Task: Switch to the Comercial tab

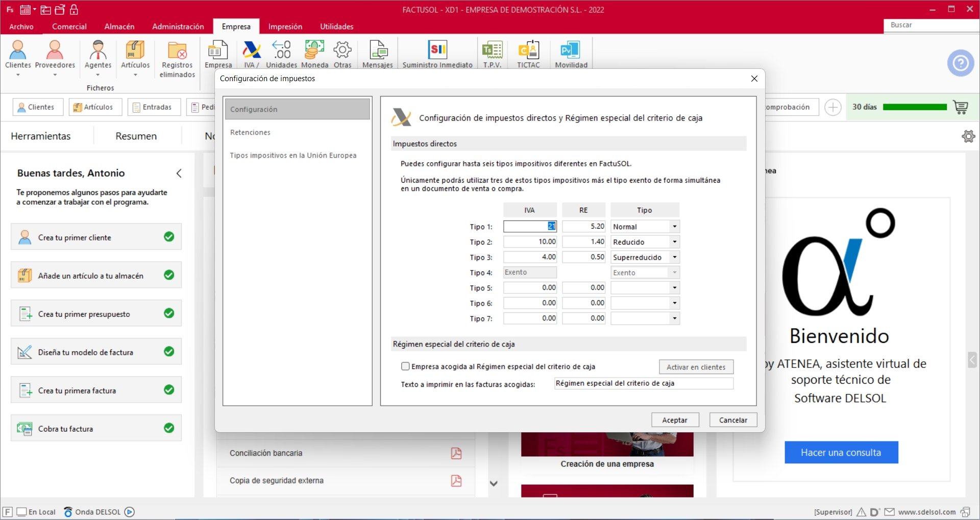Action: (69, 27)
